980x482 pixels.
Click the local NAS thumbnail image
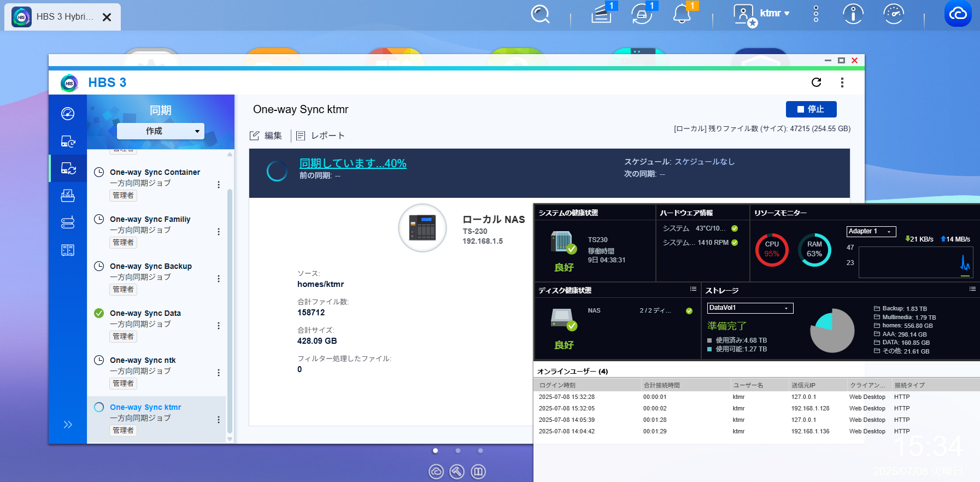pos(422,228)
